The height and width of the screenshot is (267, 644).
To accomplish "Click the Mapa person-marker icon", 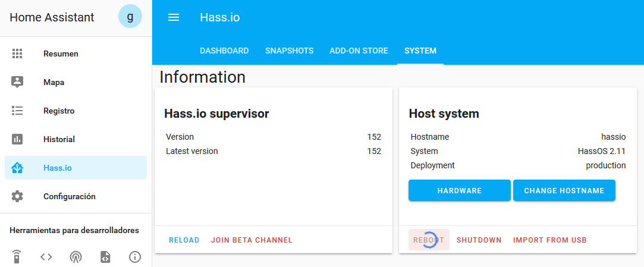I will click(x=17, y=82).
